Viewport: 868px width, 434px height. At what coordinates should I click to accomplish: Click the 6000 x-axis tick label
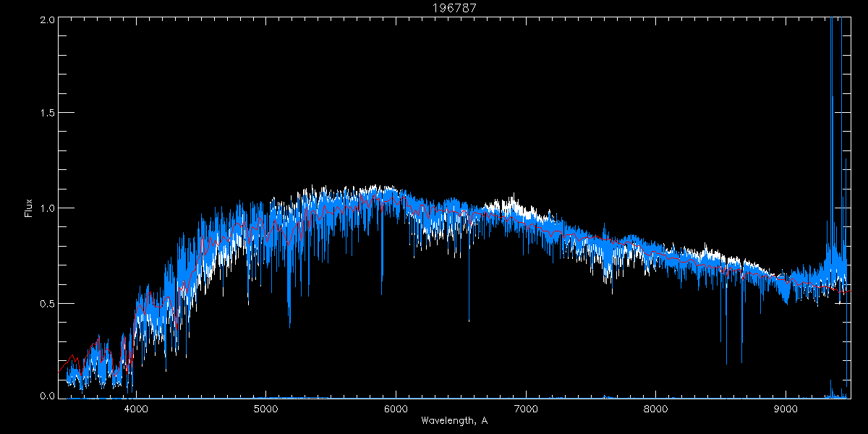(396, 409)
